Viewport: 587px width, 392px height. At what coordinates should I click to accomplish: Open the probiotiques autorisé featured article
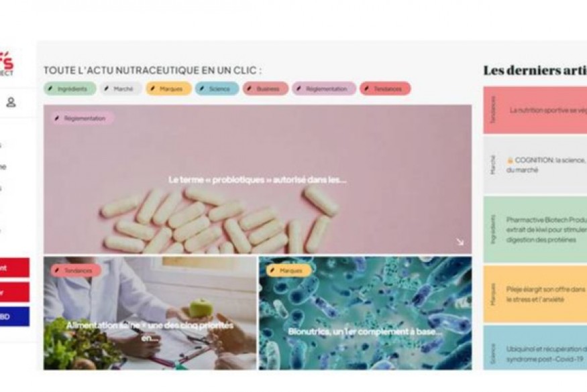(258, 180)
